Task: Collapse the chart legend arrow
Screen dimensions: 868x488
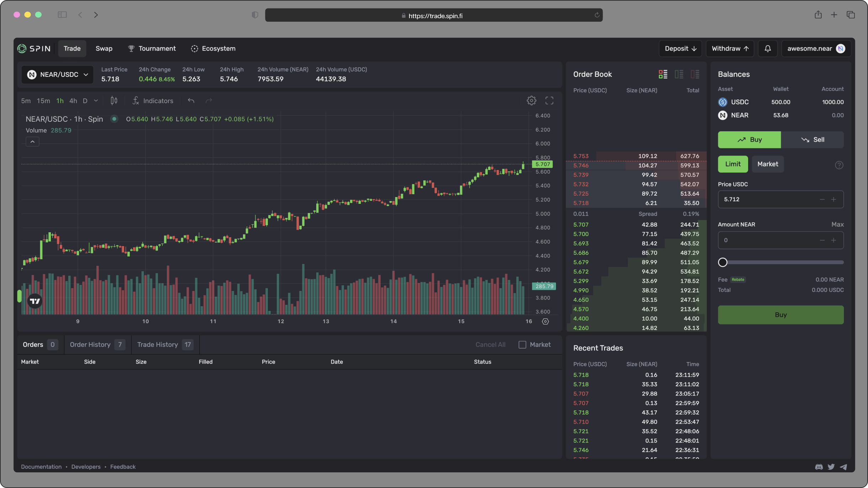Action: tap(32, 142)
